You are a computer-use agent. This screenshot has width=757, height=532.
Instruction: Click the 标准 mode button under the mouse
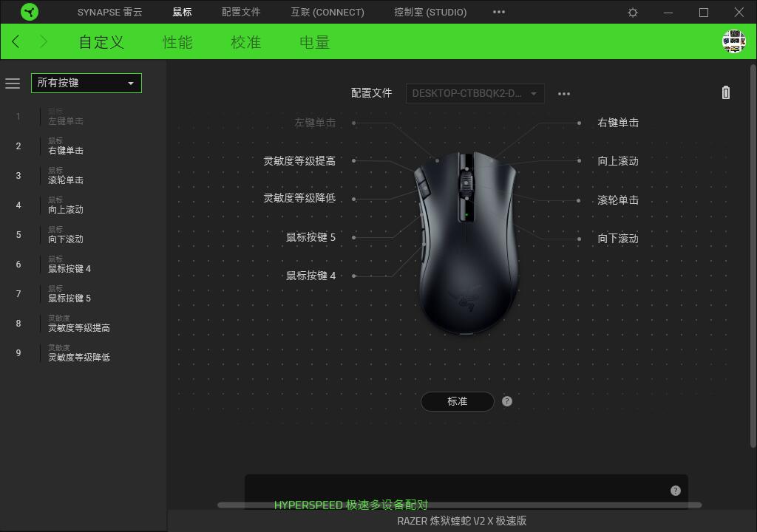[x=458, y=401]
